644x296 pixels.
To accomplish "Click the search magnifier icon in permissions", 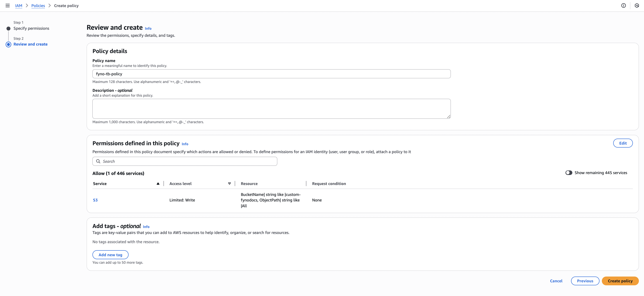I will [x=98, y=161].
